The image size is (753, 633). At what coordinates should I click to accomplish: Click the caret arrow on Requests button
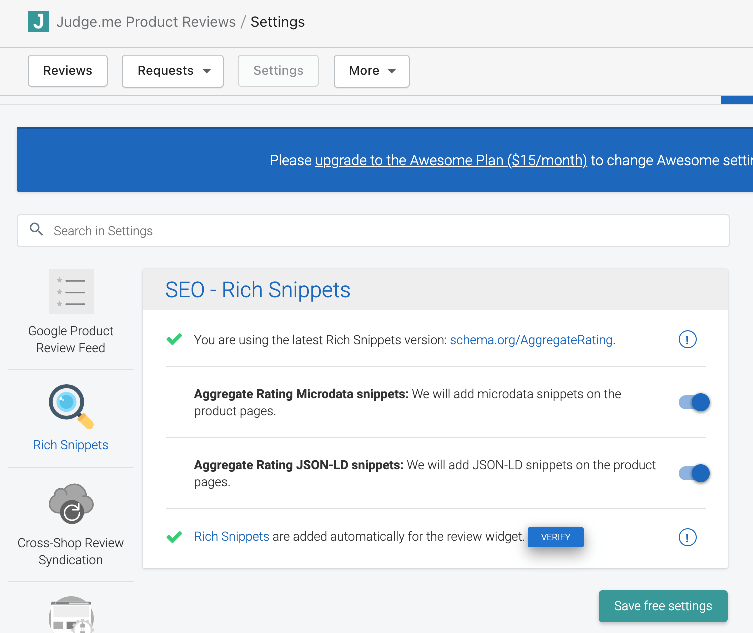(207, 71)
